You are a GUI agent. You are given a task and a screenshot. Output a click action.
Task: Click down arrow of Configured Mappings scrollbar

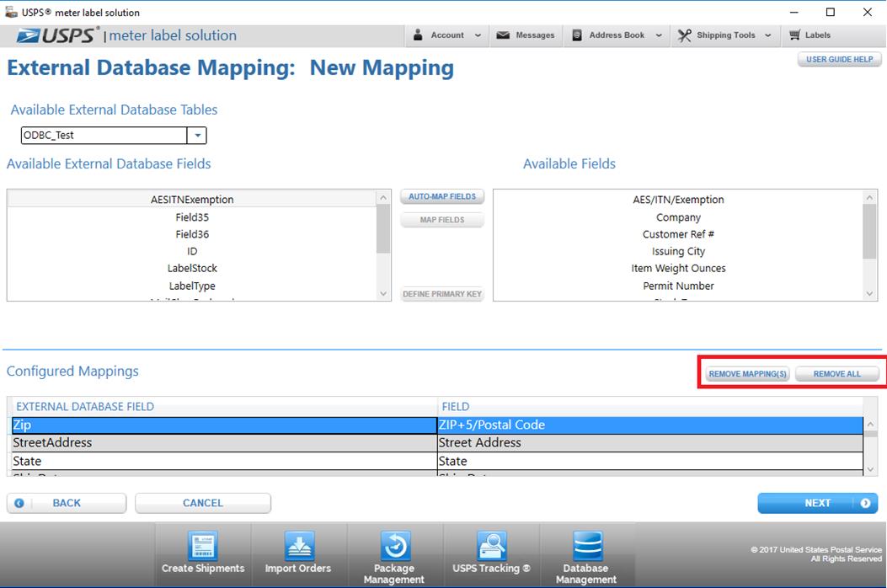point(871,469)
